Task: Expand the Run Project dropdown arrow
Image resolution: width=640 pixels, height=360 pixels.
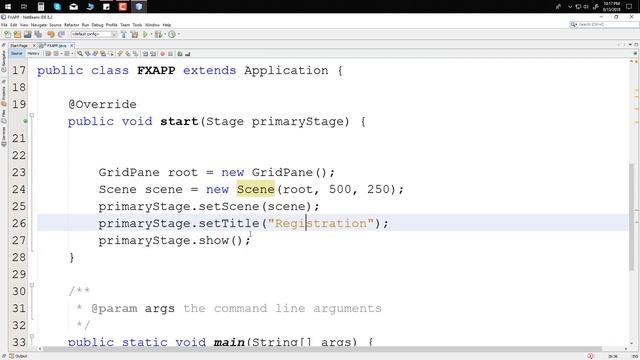Action: click(151, 35)
